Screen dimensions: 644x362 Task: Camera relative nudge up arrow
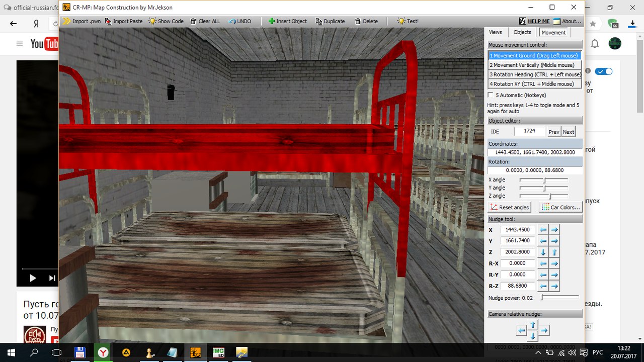(533, 325)
